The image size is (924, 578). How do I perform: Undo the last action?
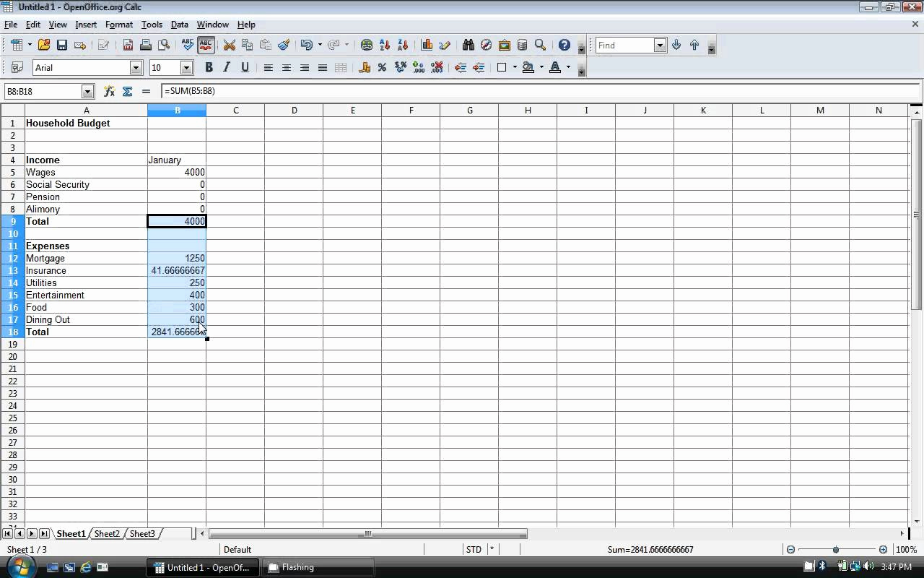point(307,45)
